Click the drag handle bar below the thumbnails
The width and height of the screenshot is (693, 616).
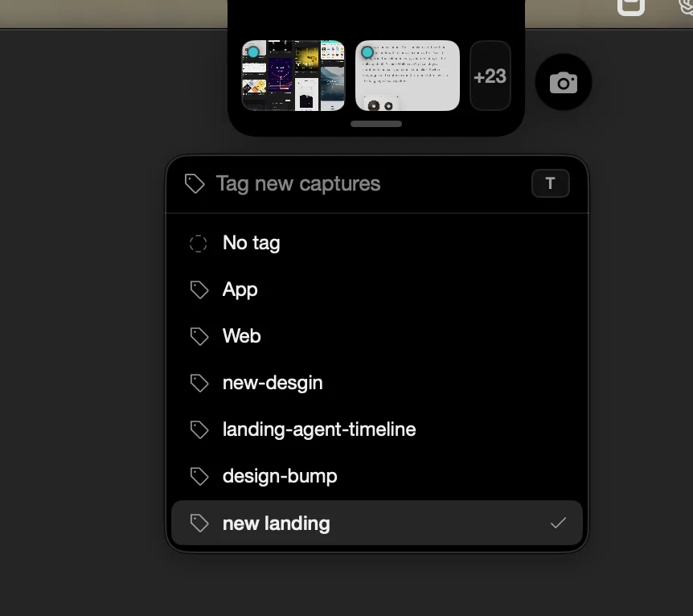coord(376,124)
